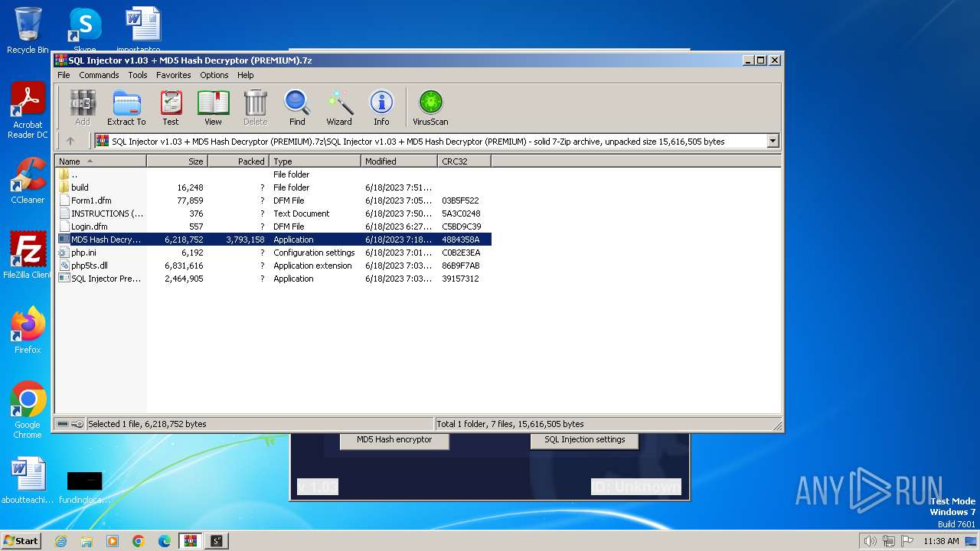Image resolution: width=980 pixels, height=551 pixels.
Task: Click the Start button
Action: pyautogui.click(x=21, y=540)
